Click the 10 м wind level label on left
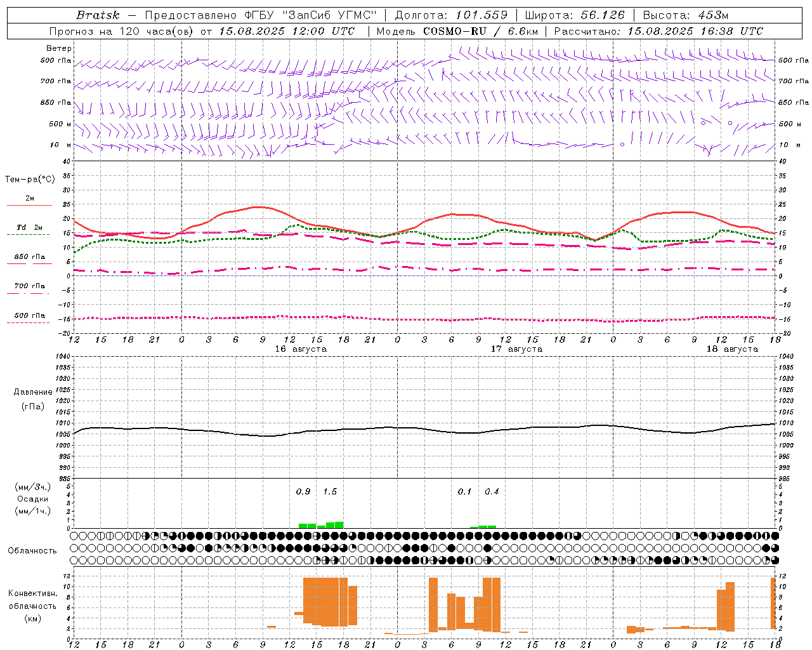812x650 pixels. point(61,145)
